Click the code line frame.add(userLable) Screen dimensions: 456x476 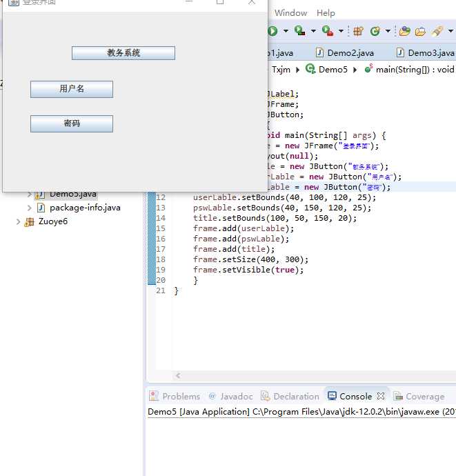(x=244, y=228)
